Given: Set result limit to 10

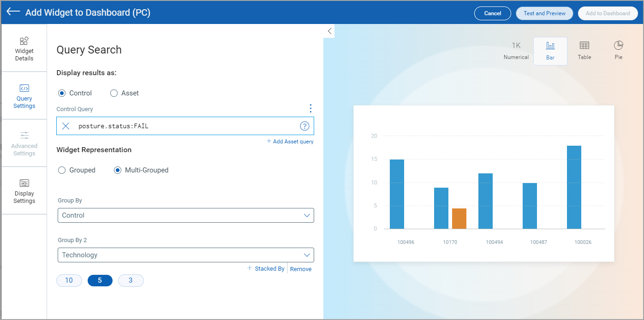Looking at the screenshot, I should [x=69, y=280].
